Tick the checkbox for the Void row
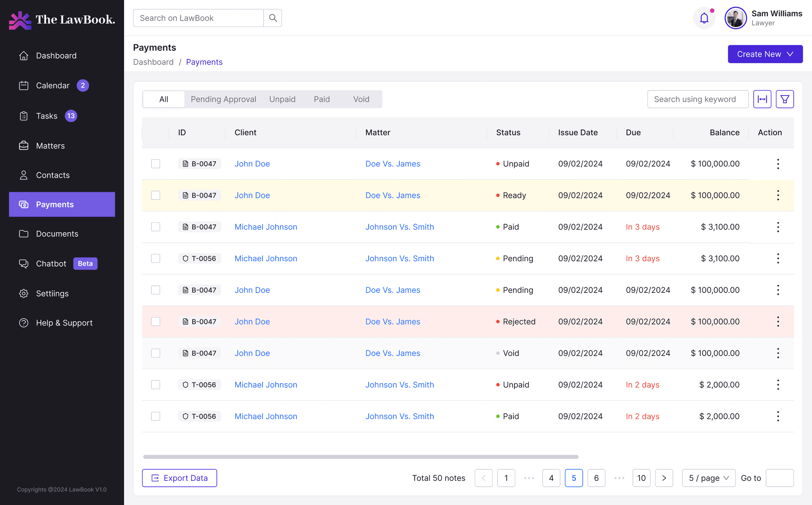The height and width of the screenshot is (505, 812). click(155, 353)
